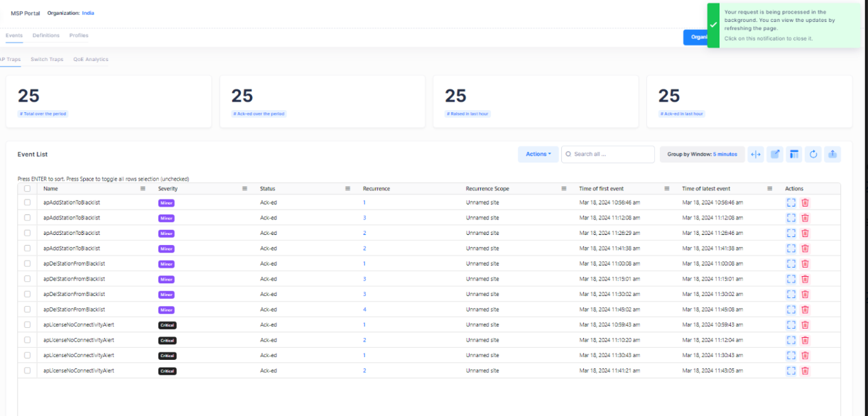Switch to the Definitions tab
The width and height of the screenshot is (868, 416).
pos(46,35)
